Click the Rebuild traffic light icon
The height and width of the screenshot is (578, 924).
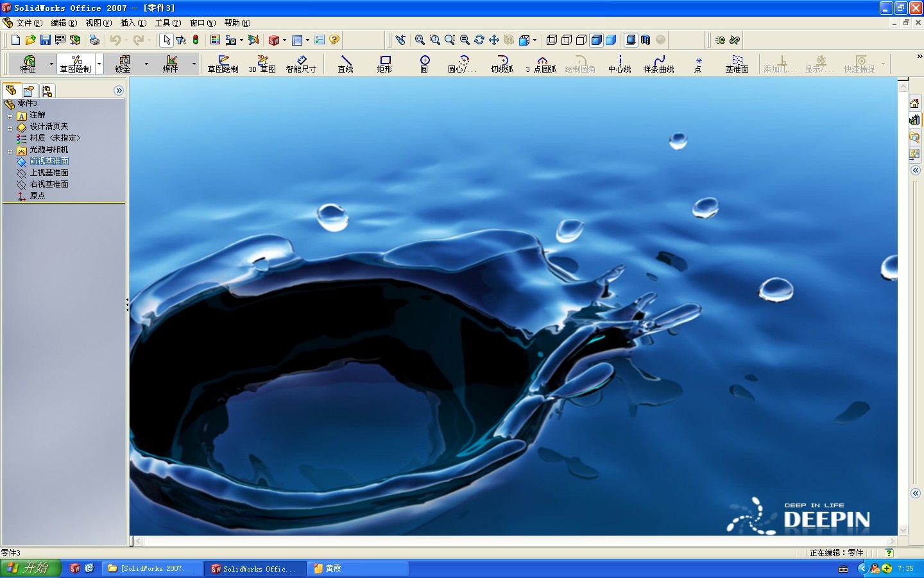196,40
